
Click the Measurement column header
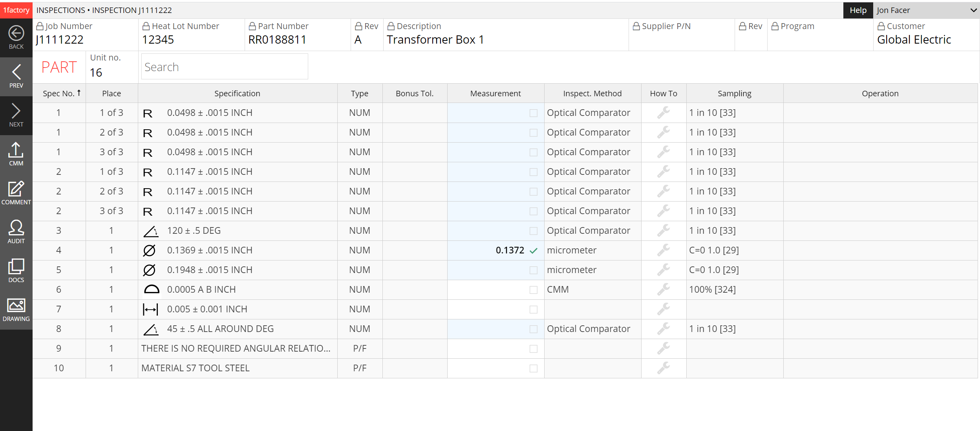click(x=495, y=94)
